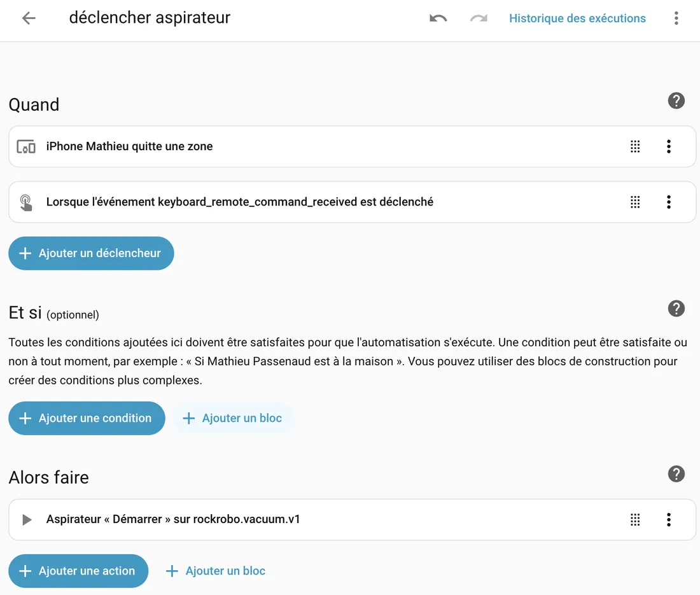Click the Quand section heading
The height and width of the screenshot is (595, 700).
coord(34,104)
